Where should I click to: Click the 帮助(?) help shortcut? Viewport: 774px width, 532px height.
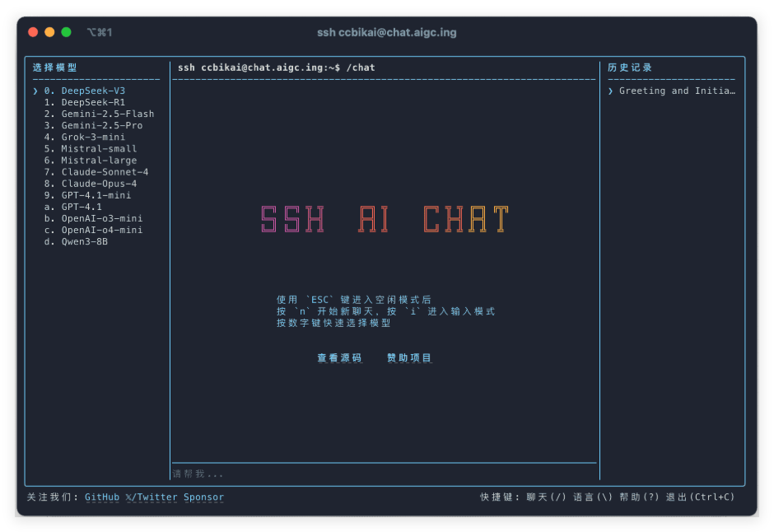click(639, 497)
